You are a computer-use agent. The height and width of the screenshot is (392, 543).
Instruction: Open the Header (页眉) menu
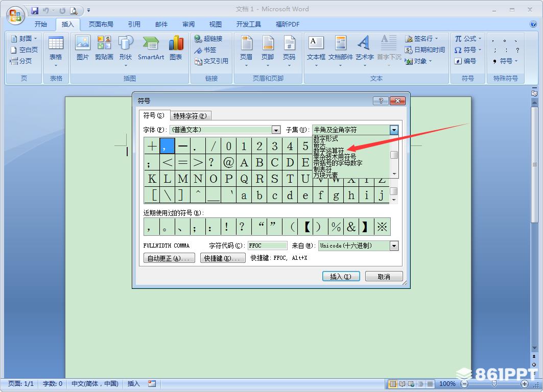tap(246, 51)
